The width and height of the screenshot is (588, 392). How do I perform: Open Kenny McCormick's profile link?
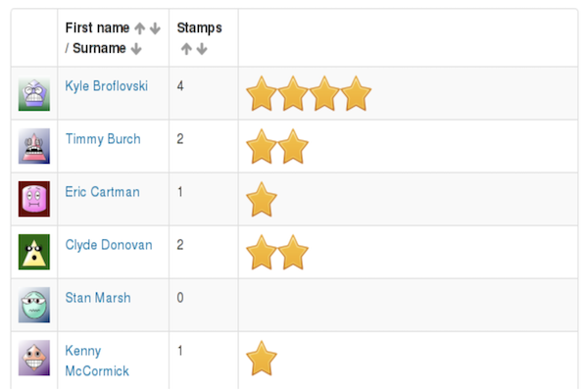pyautogui.click(x=97, y=361)
